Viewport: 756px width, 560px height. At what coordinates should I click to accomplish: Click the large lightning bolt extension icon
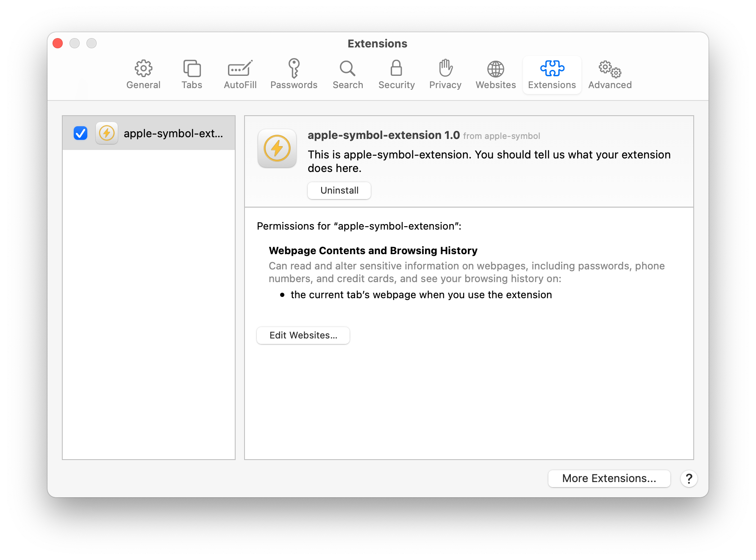(x=277, y=148)
